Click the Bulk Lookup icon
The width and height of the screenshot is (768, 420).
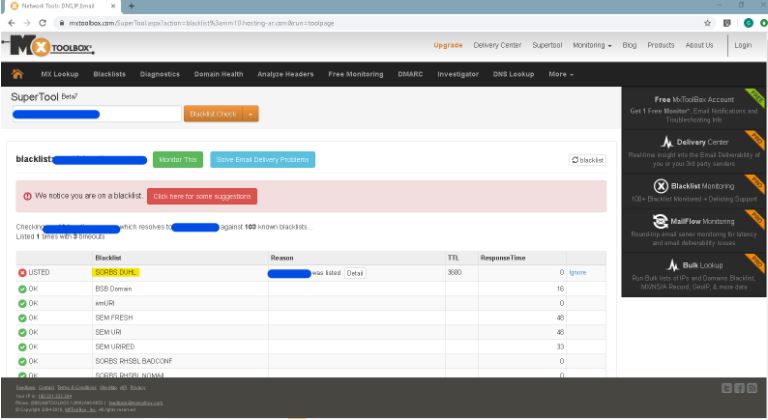(x=672, y=265)
